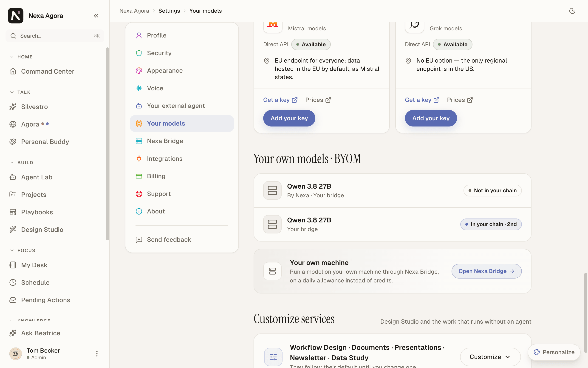Click the Nexa Agora logo icon
588x368 pixels.
[16, 16]
